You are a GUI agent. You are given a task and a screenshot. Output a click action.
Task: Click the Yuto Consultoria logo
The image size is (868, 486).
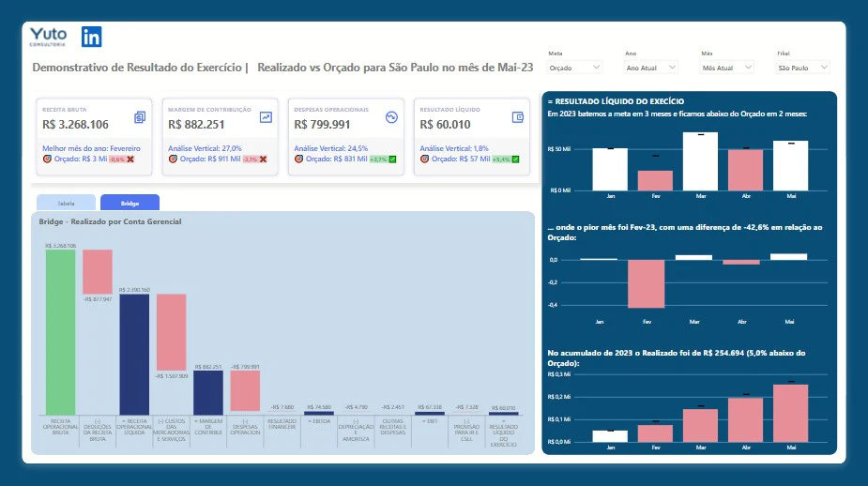click(x=48, y=37)
